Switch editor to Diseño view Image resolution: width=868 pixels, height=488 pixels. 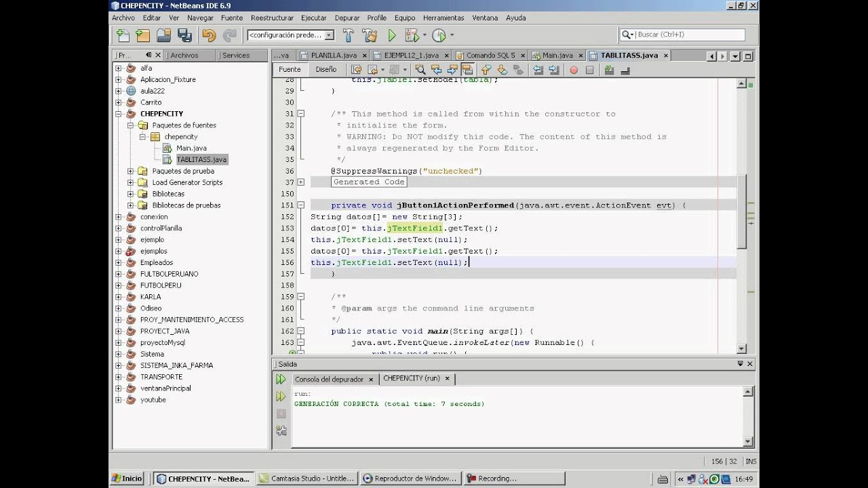(x=325, y=69)
